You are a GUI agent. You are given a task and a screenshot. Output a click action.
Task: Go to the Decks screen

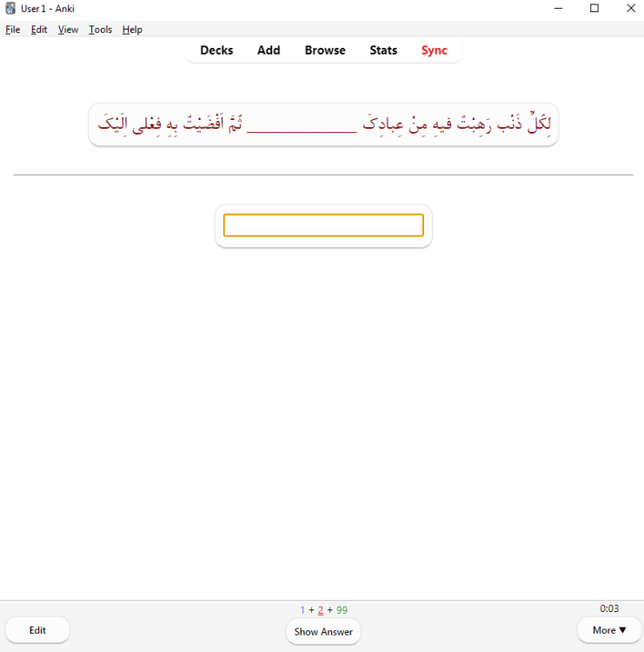tap(216, 50)
